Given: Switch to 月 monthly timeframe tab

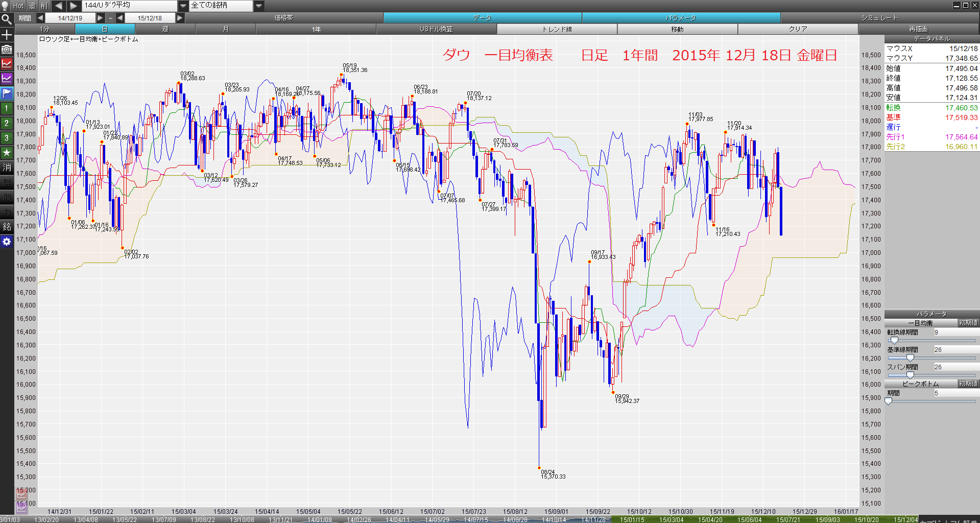Looking at the screenshot, I should point(225,29).
